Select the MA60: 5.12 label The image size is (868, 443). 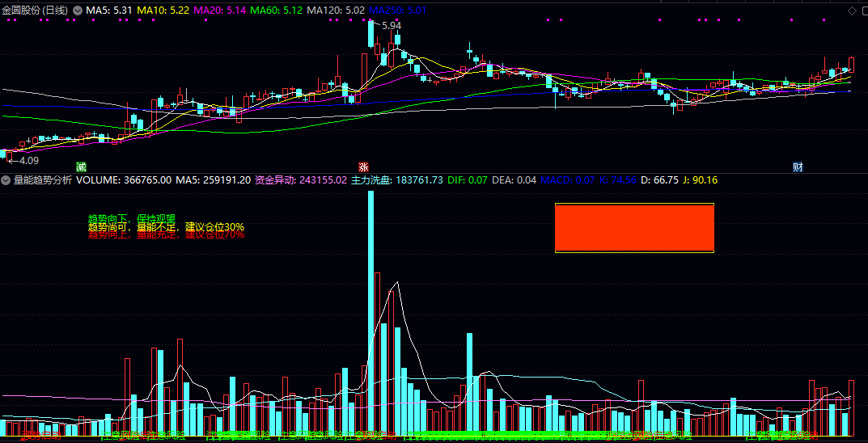pyautogui.click(x=276, y=10)
